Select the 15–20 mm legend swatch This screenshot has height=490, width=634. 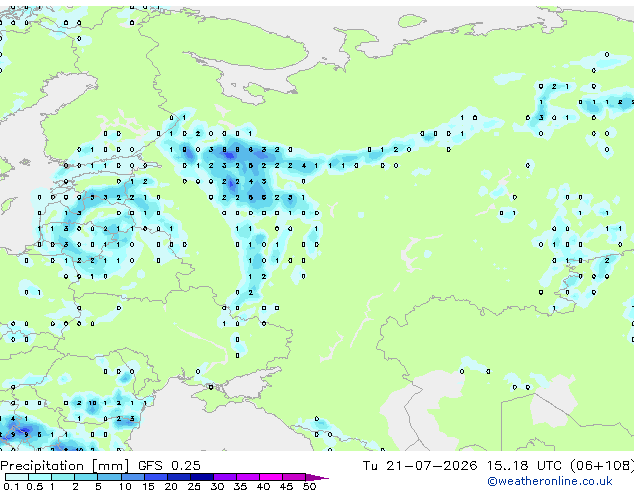155,477
